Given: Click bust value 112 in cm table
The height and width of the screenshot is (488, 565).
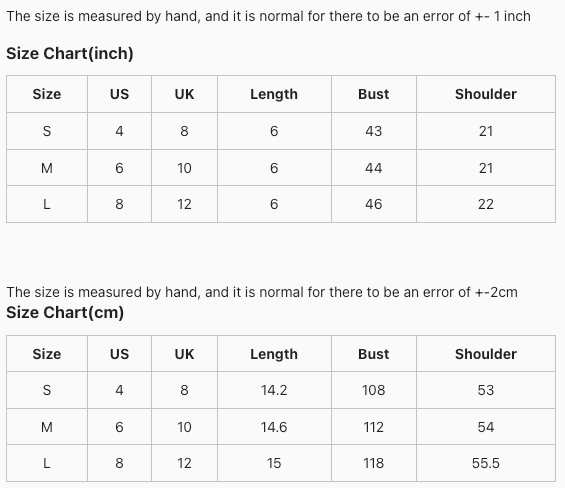Looking at the screenshot, I should (x=374, y=427).
